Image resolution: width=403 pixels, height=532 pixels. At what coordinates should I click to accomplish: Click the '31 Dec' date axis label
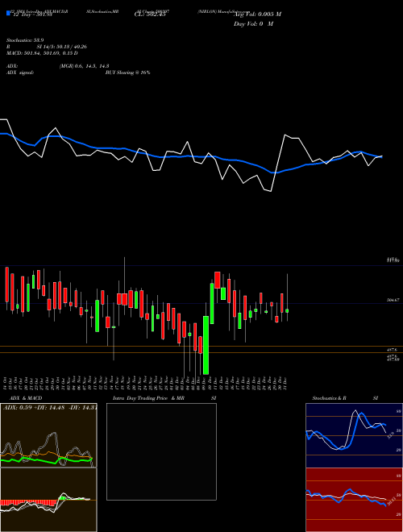click(x=285, y=383)
